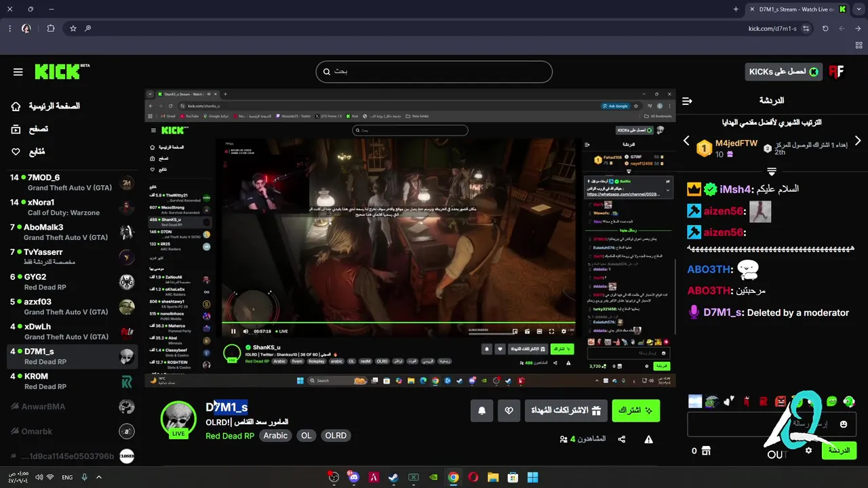Click the chat message input field
The height and width of the screenshot is (488, 868).
(772, 424)
